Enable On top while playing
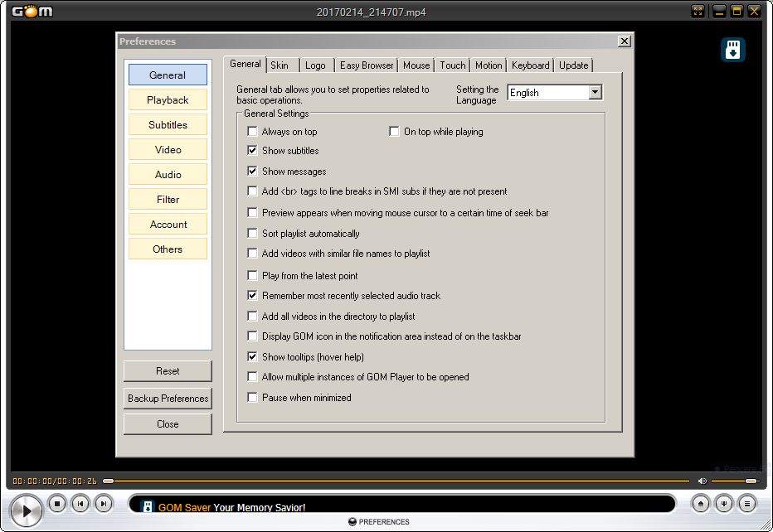 394,132
